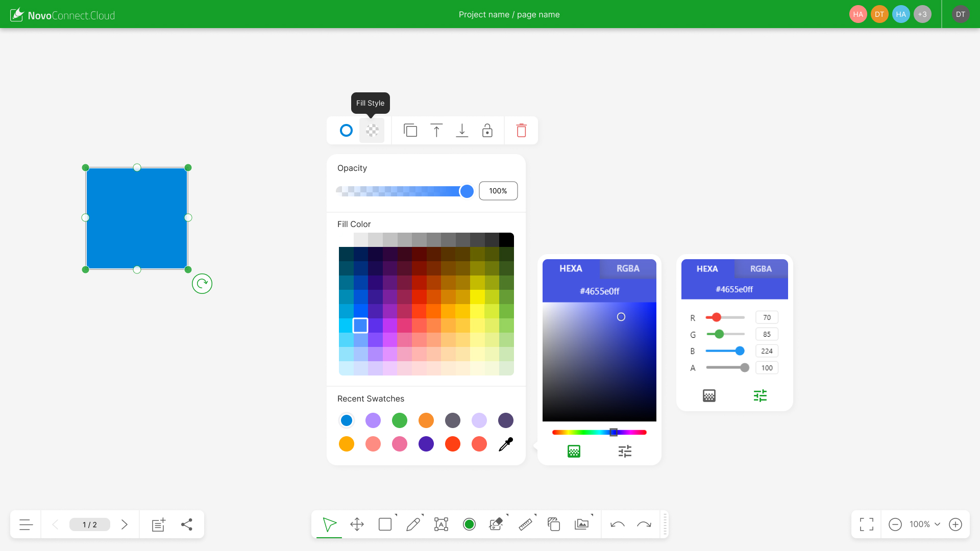Toggle fullscreen mode
The height and width of the screenshot is (551, 980).
pyautogui.click(x=866, y=524)
